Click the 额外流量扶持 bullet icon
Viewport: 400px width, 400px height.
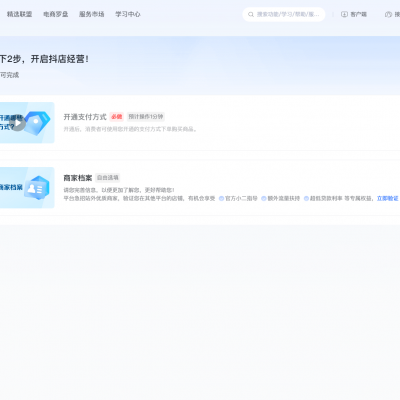point(264,198)
